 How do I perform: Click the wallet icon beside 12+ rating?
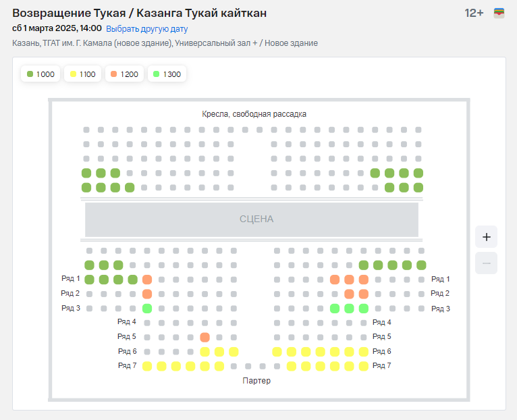point(499,13)
